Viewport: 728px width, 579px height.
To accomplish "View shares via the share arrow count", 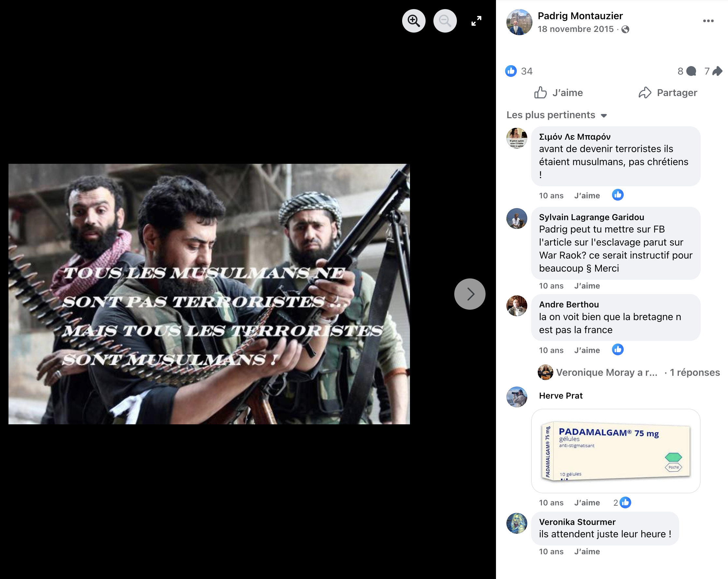I will tap(717, 71).
